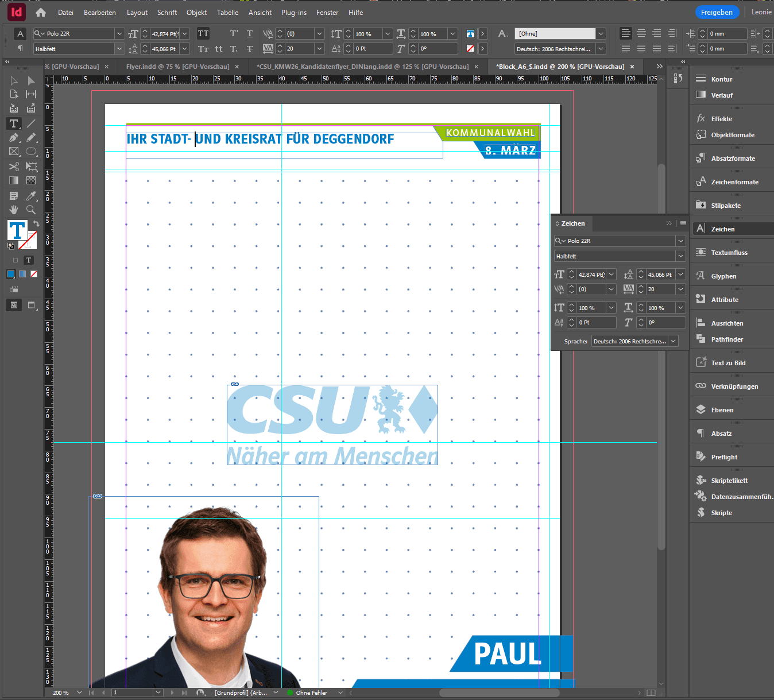The width and height of the screenshot is (774, 700).
Task: Select the Scissors tool
Action: coord(14,167)
